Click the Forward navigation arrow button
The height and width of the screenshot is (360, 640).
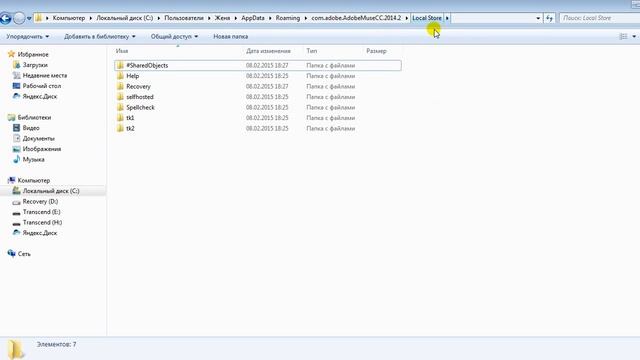click(19, 18)
